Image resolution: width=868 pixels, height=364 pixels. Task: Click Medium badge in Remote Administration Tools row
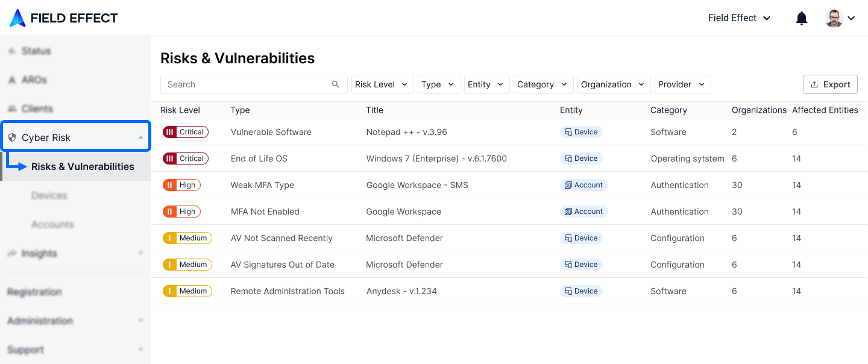[187, 291]
